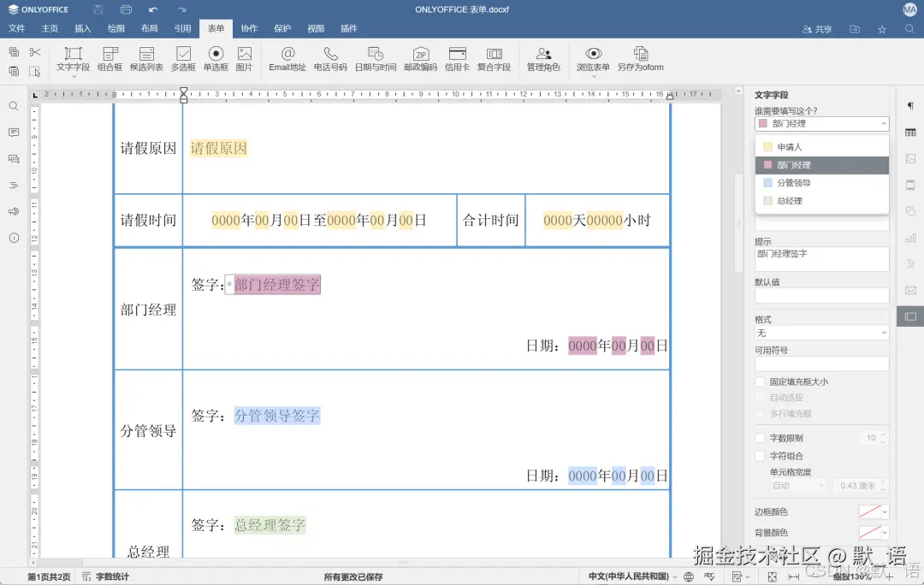Expand 文字字段 button dropdown arrow
This screenshot has height=585, width=924.
[x=74, y=77]
